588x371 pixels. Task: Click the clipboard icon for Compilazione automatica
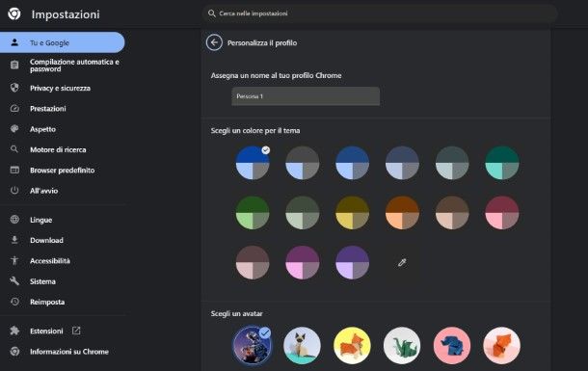click(14, 66)
